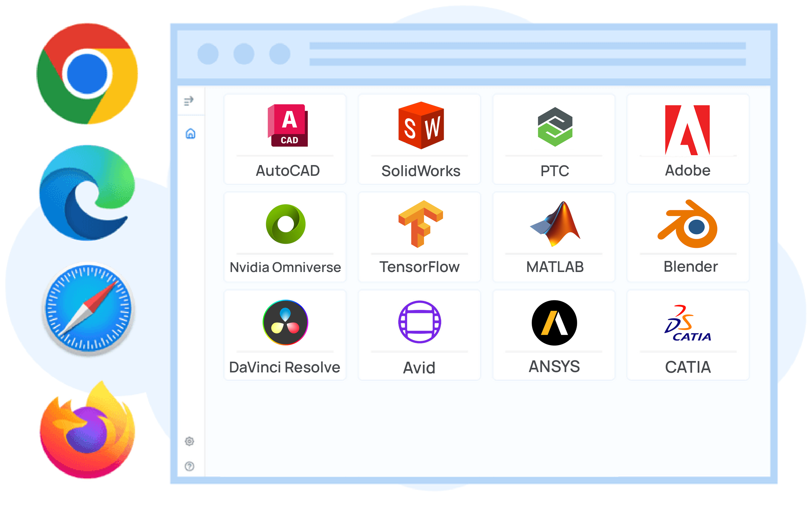This screenshot has height=517, width=812.
Task: Click the TensorFlow label text
Action: 420,267
